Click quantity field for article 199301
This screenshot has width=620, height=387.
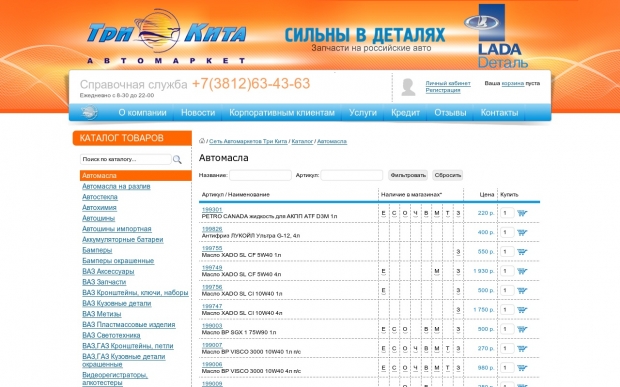(507, 213)
